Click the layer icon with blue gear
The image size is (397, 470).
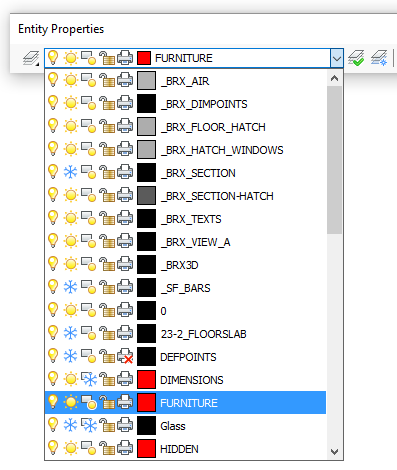379,58
